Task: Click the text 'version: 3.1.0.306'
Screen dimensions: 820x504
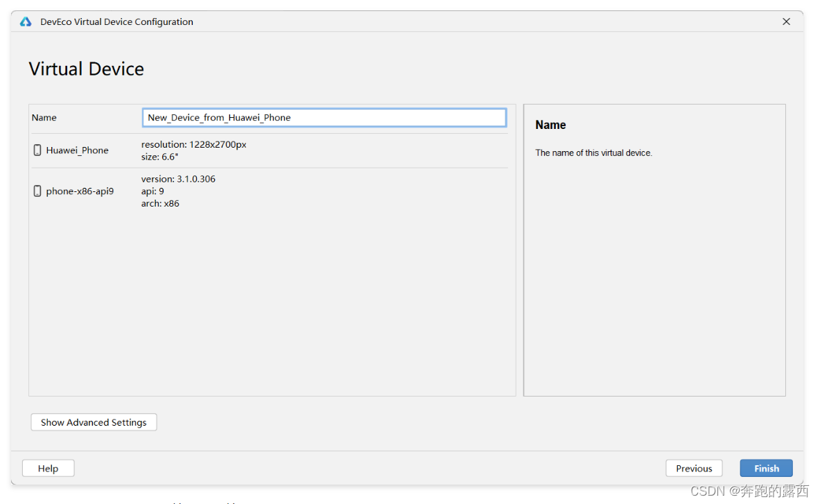Action: click(x=178, y=179)
